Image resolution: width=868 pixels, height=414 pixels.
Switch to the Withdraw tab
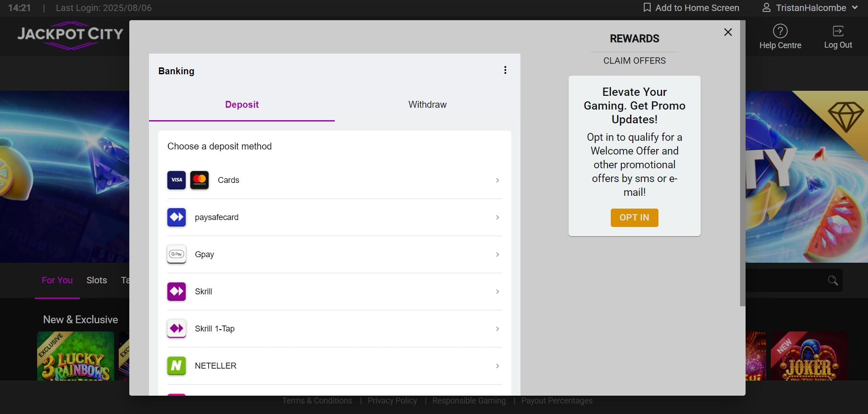pyautogui.click(x=427, y=105)
